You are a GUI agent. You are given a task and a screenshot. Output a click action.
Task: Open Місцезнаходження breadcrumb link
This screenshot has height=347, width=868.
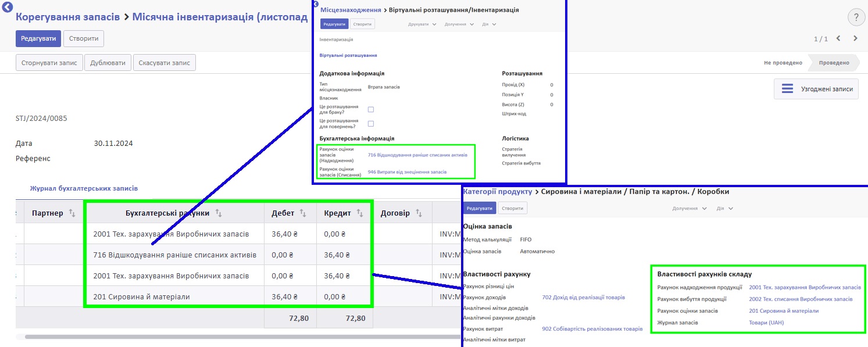[351, 10]
